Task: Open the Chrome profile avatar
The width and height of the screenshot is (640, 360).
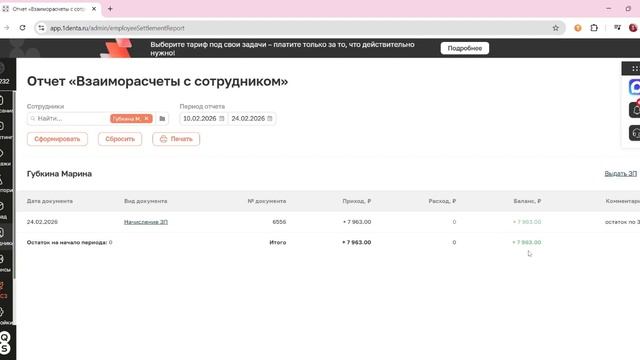Action: (633, 28)
